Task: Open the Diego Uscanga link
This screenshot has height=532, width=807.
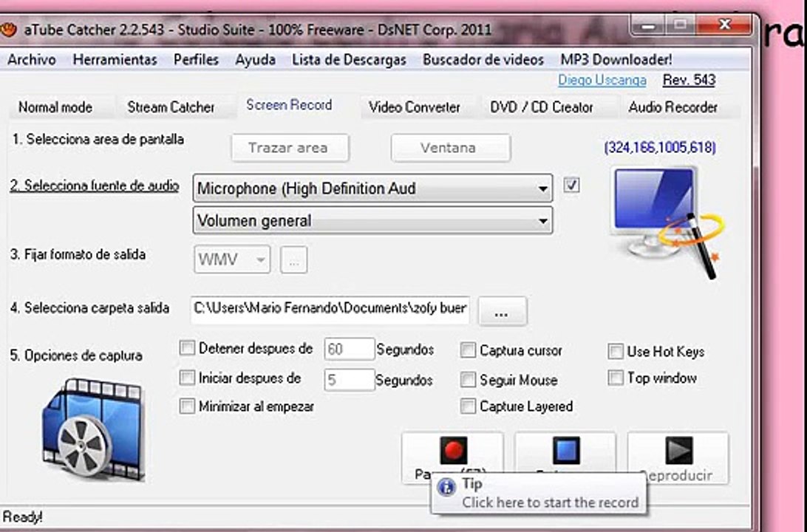Action: 602,80
